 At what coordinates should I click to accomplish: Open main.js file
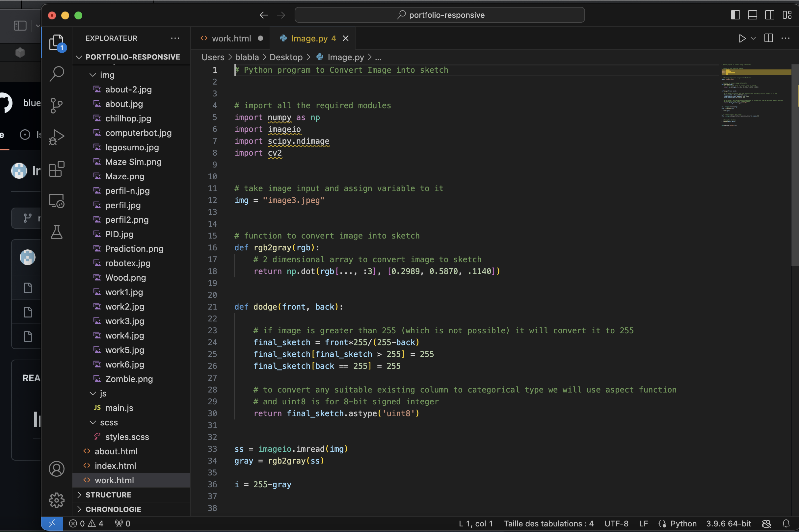(131, 408)
